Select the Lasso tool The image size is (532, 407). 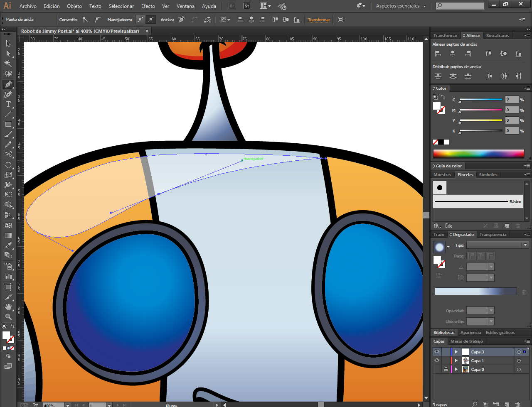click(x=8, y=74)
